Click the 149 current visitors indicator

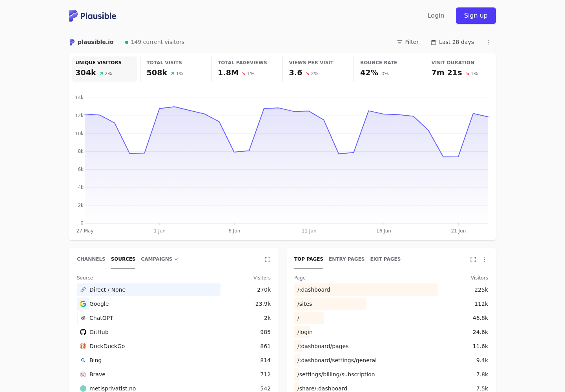155,42
